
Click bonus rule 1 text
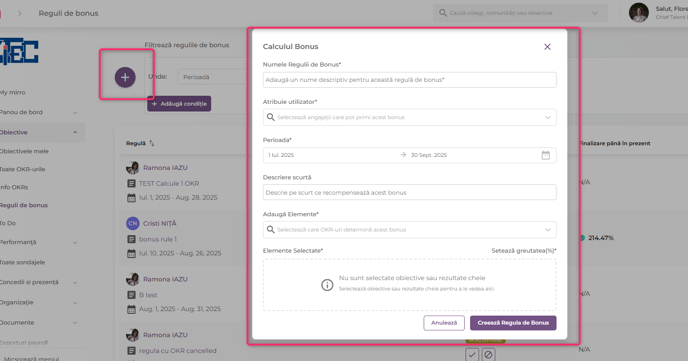click(158, 239)
